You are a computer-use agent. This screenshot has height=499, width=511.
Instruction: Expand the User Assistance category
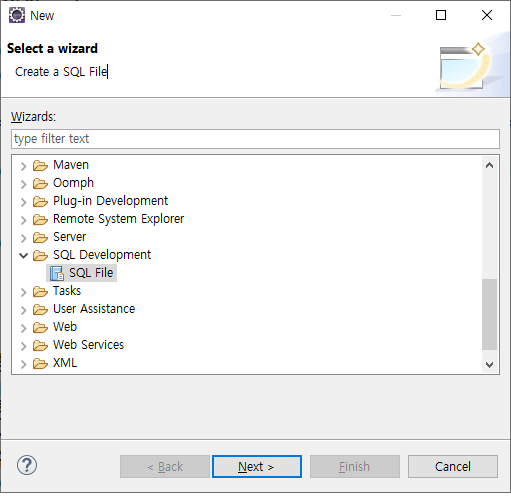(x=23, y=310)
